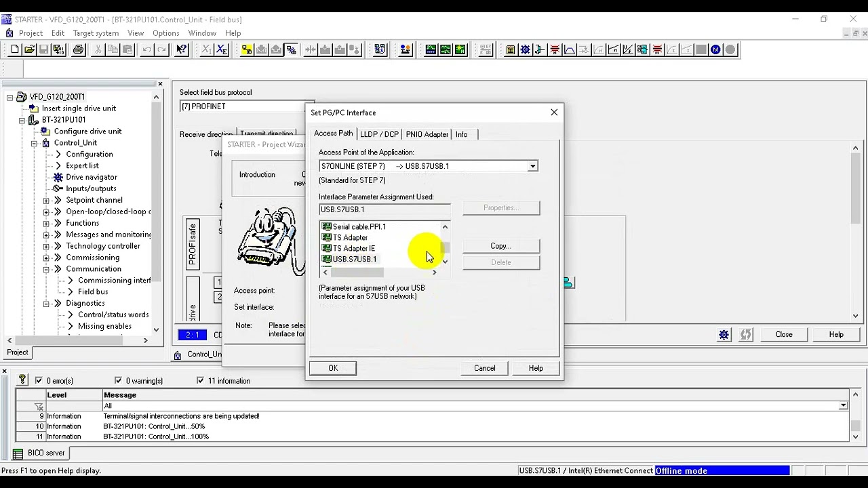This screenshot has width=868, height=488.
Task: Open the Target system menu
Action: click(x=96, y=33)
